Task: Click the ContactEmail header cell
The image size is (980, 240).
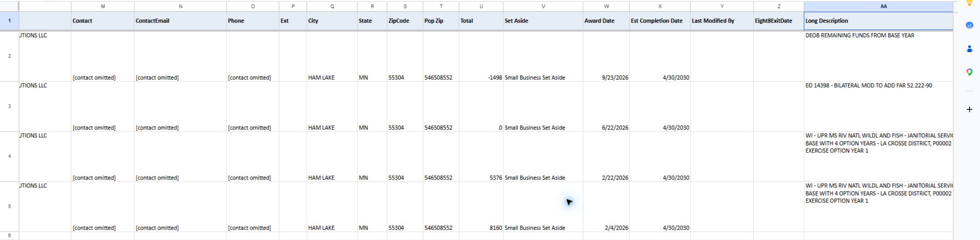Action: click(x=180, y=21)
